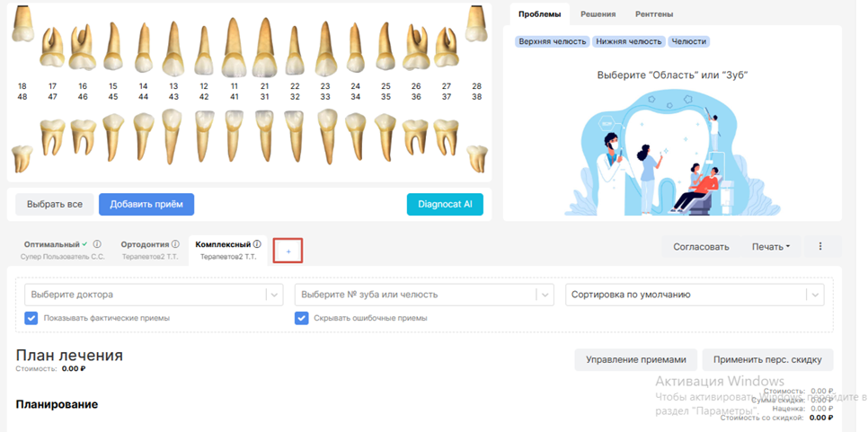868x432 pixels.
Task: Switch to the Решения tab
Action: click(x=598, y=14)
